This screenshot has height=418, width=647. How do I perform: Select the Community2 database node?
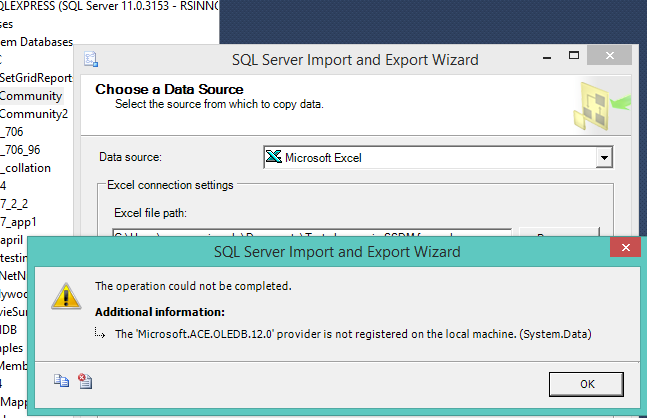[x=34, y=114]
